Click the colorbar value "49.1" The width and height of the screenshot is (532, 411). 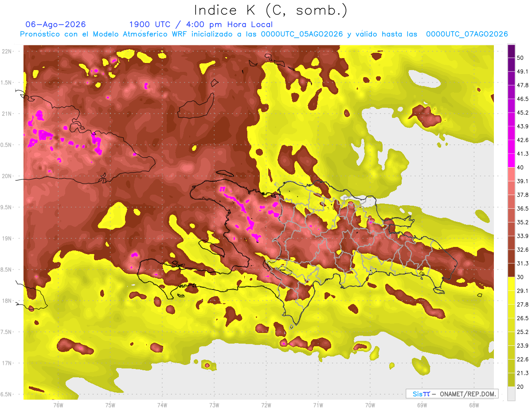[522, 71]
